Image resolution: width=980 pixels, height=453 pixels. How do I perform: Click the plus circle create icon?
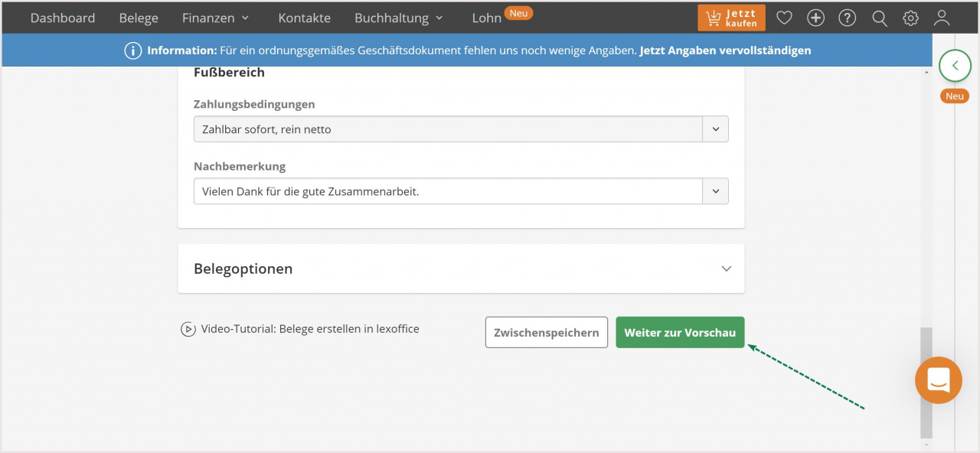coord(815,18)
